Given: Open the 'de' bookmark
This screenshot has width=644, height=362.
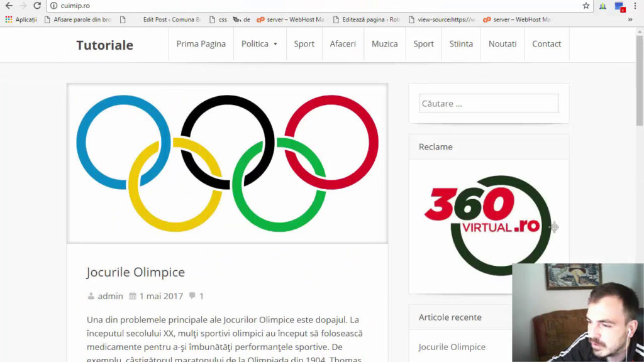Looking at the screenshot, I should click(x=241, y=19).
